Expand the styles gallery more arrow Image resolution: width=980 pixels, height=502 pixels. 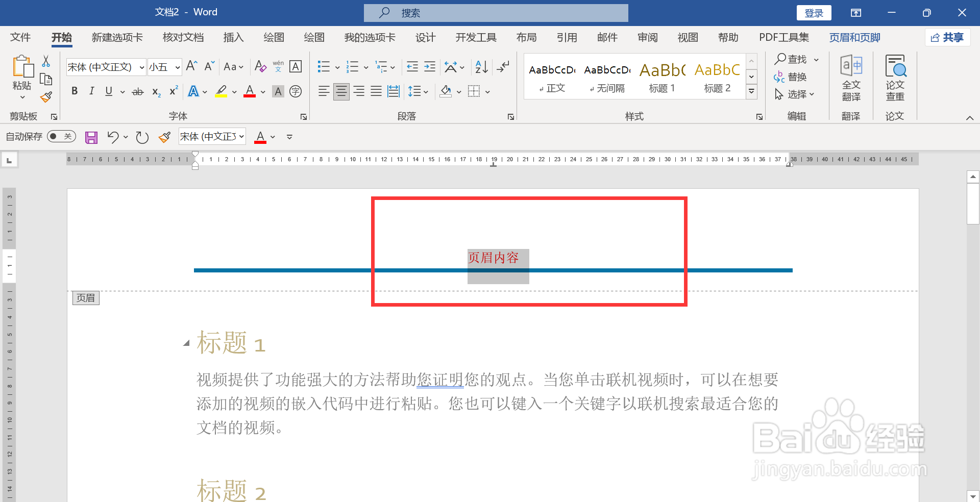tap(751, 92)
